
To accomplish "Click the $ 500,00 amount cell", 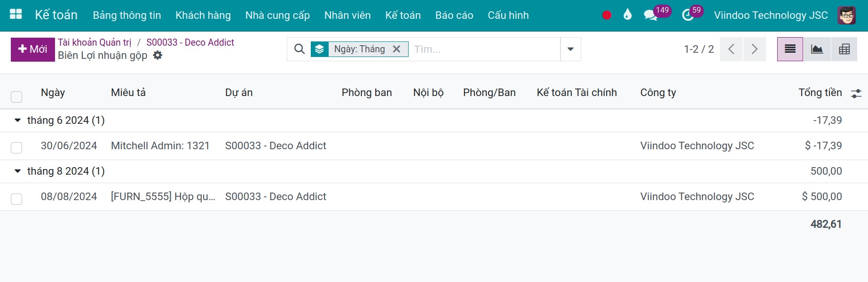I will 822,196.
